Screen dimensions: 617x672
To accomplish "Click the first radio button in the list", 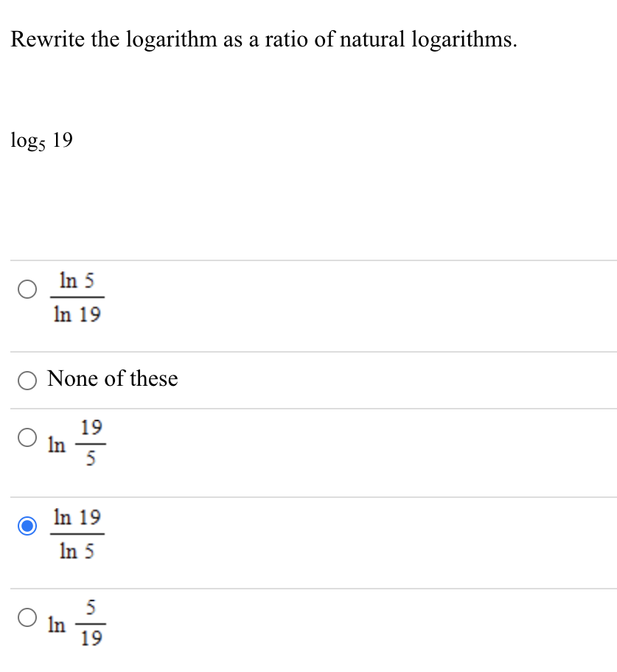I will (x=27, y=289).
